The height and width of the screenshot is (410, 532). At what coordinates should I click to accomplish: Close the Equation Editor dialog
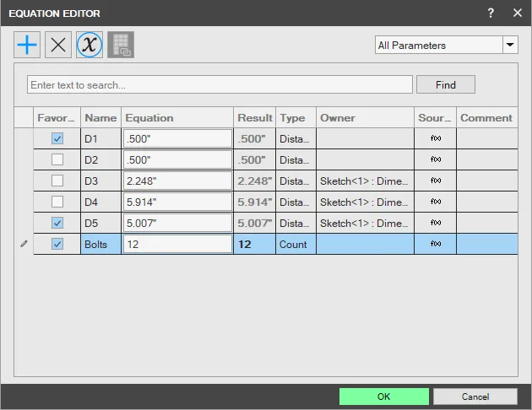518,13
